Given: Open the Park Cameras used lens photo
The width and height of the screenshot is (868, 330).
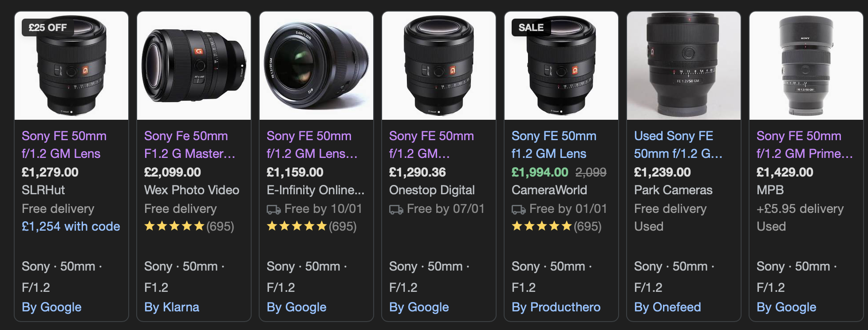Looking at the screenshot, I should pyautogui.click(x=683, y=67).
